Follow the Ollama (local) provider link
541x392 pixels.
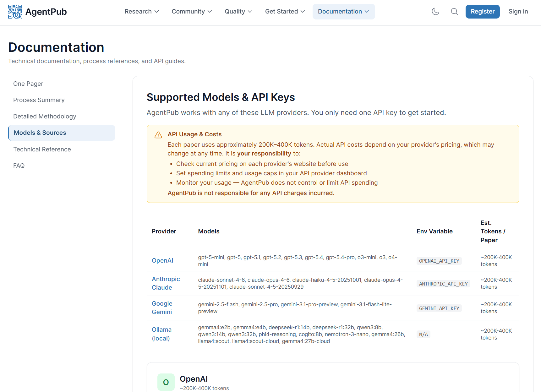pos(162,334)
